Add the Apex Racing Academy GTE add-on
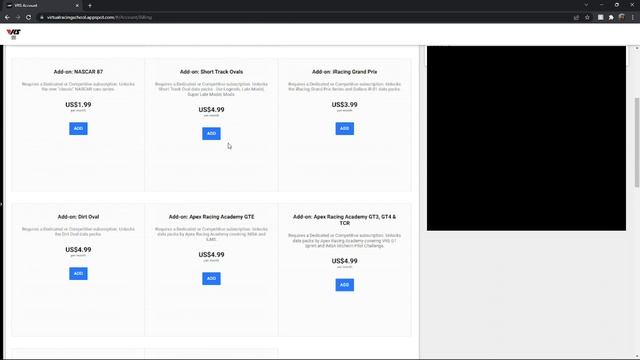 [x=211, y=278]
